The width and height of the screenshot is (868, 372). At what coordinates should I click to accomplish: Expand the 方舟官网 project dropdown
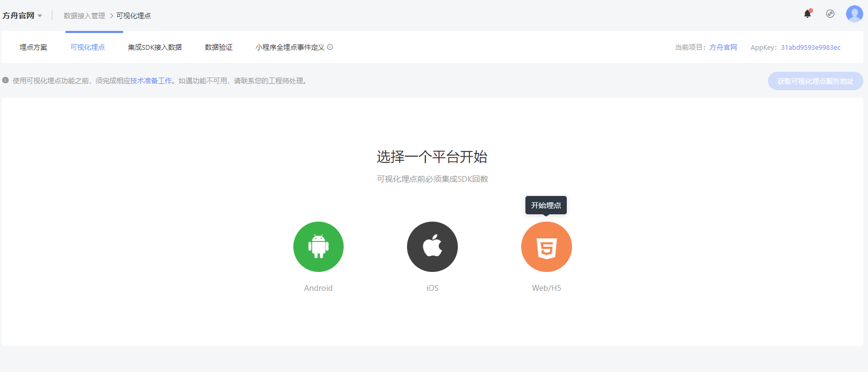pyautogui.click(x=22, y=16)
